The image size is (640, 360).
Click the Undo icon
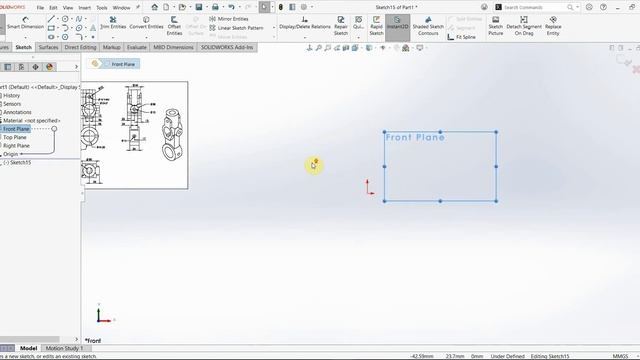point(231,7)
